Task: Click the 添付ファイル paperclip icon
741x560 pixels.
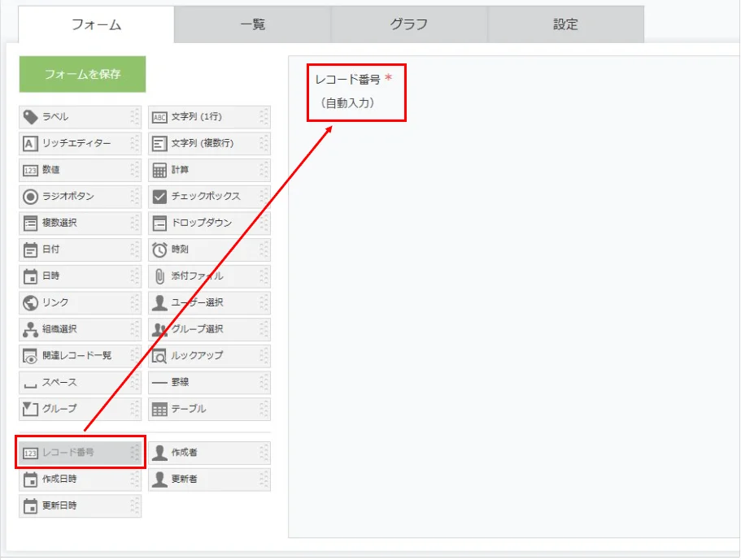Action: [159, 276]
